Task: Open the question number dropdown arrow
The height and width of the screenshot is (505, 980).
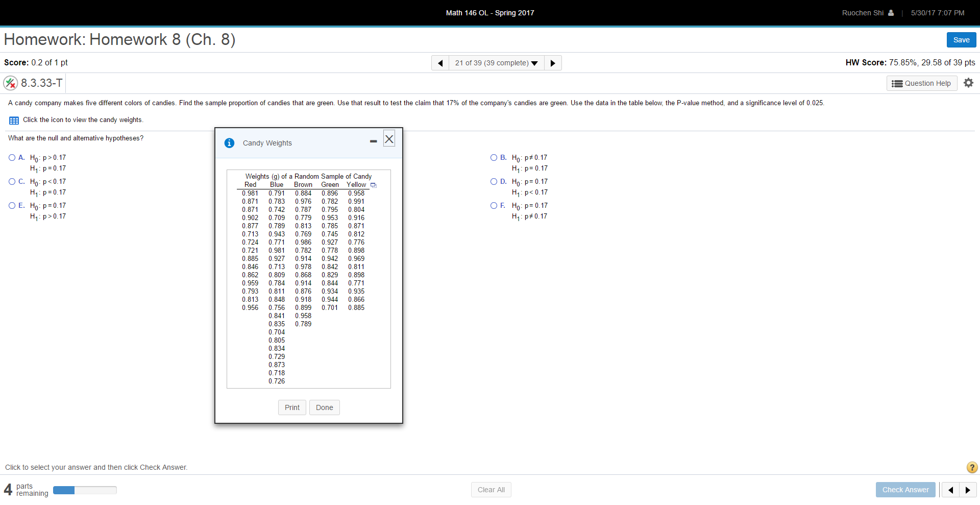Action: coord(534,63)
